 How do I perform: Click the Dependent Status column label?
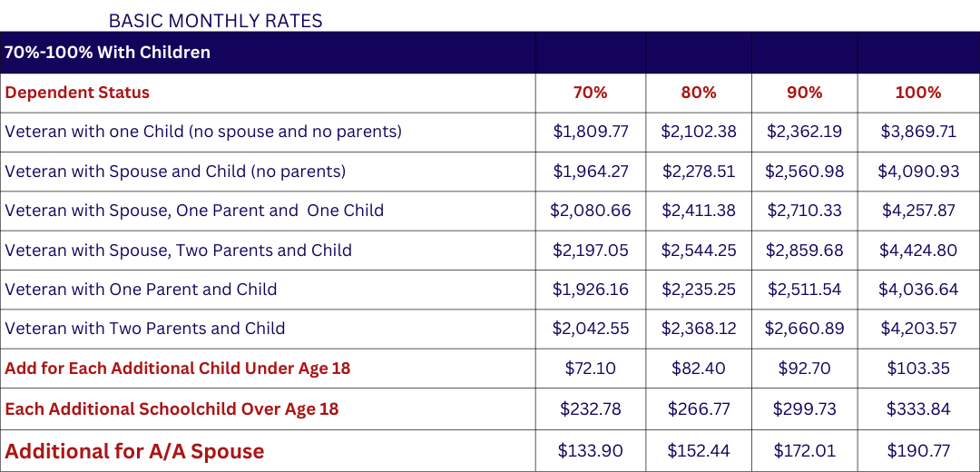77,93
